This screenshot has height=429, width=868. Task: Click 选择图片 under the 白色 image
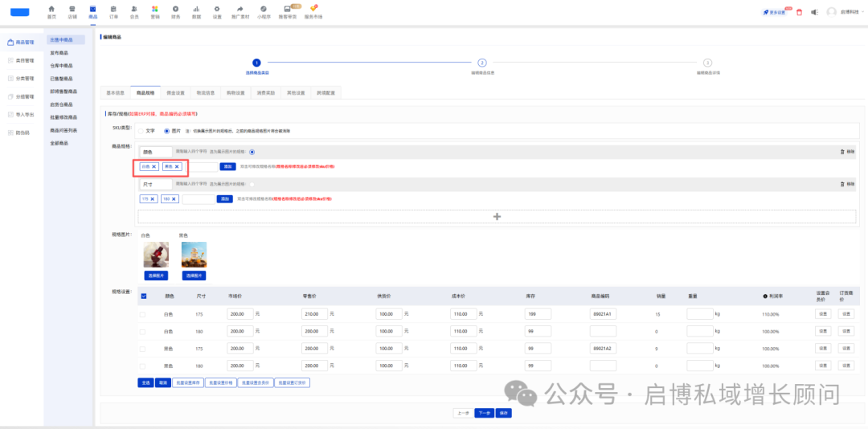tap(156, 276)
